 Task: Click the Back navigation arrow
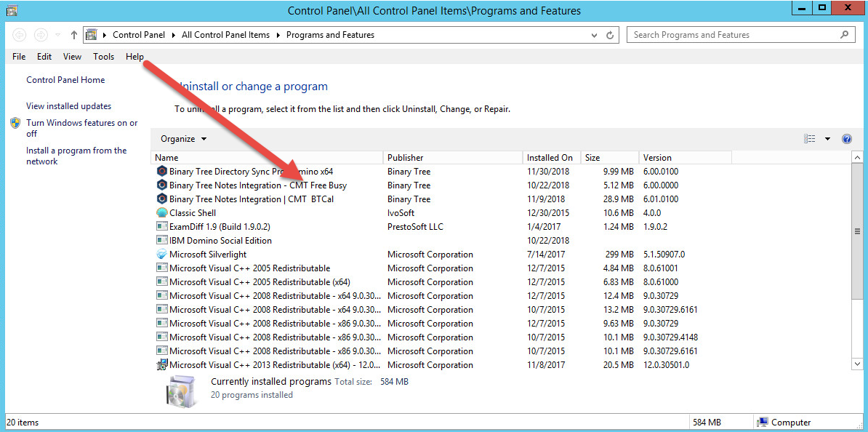click(20, 35)
